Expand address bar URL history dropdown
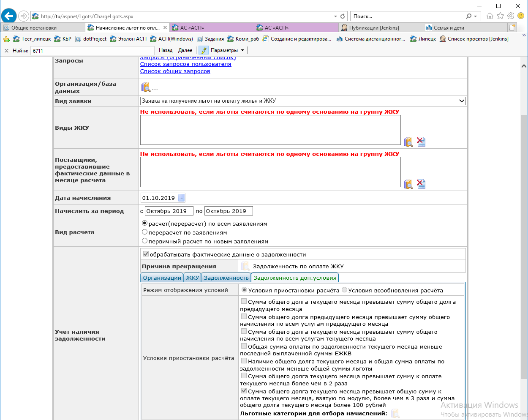The height and width of the screenshot is (420, 528). [336, 16]
